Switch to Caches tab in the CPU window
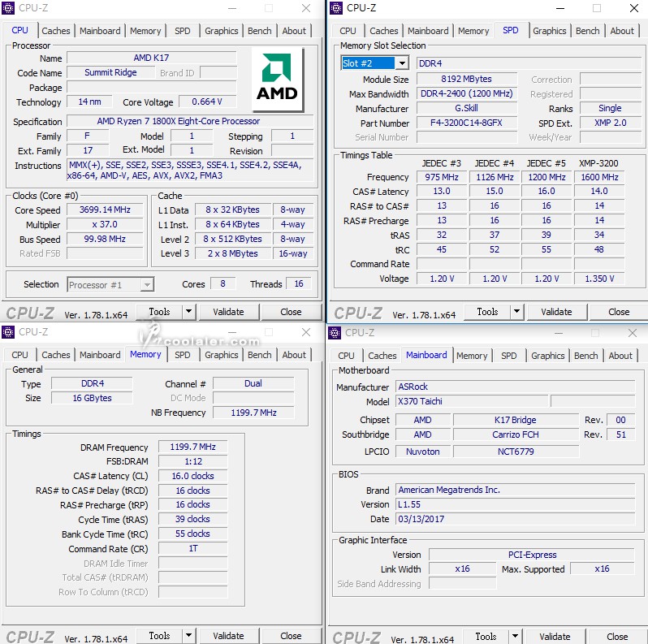The height and width of the screenshot is (644, 648). pos(56,31)
